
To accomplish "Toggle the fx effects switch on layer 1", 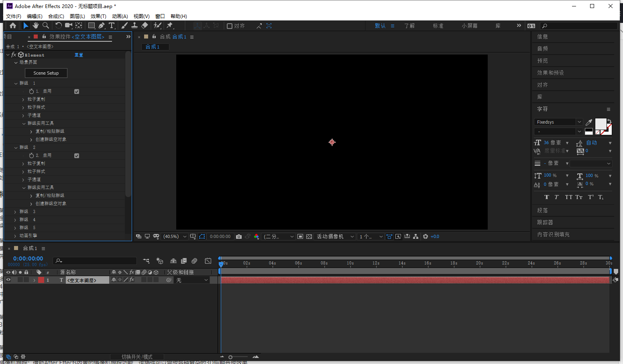I will 132,280.
